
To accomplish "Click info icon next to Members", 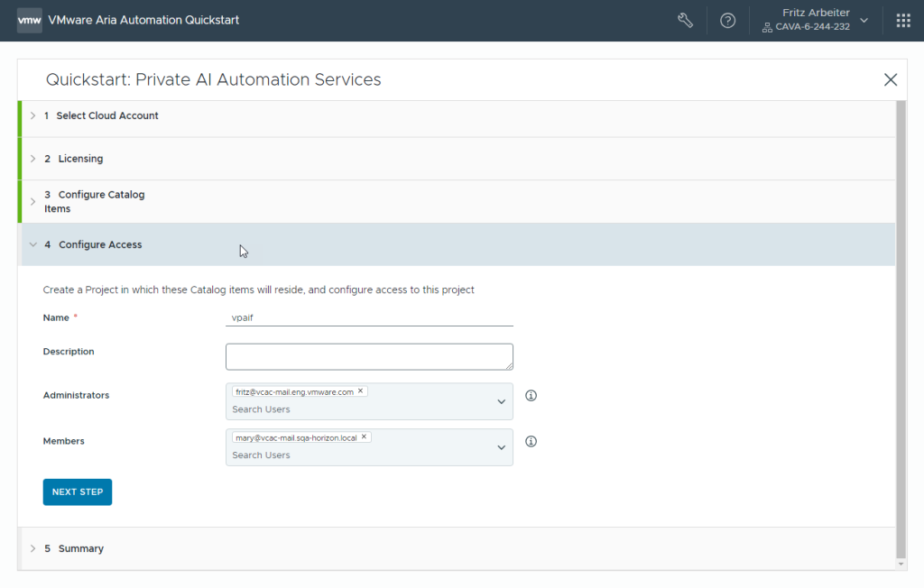I will [x=531, y=441].
